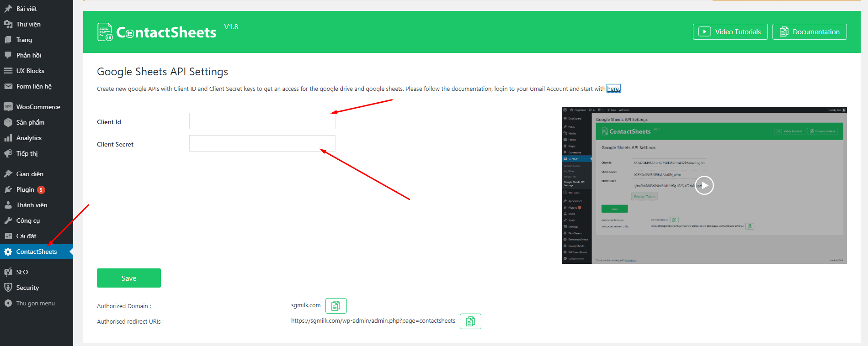This screenshot has height=346, width=868.
Task: Select the UX Blocks menu item
Action: (37, 71)
